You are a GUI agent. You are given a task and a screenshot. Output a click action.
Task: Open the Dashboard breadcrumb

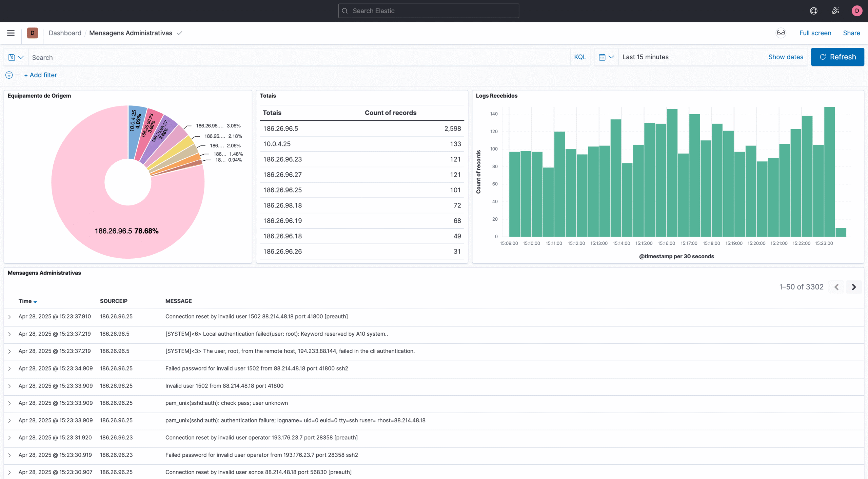pyautogui.click(x=65, y=33)
